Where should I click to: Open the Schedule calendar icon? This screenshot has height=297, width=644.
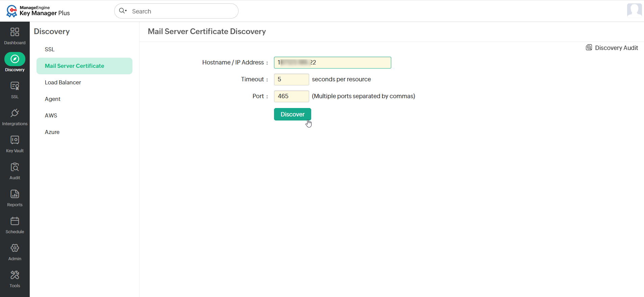(15, 221)
